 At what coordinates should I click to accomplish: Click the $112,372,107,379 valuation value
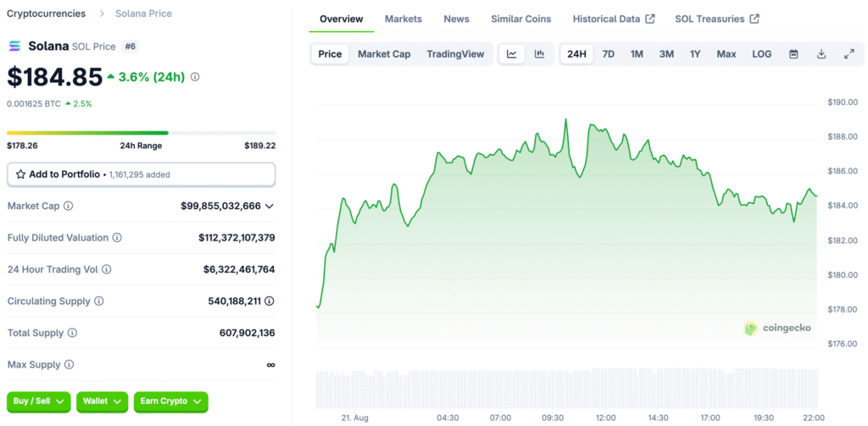click(x=237, y=238)
